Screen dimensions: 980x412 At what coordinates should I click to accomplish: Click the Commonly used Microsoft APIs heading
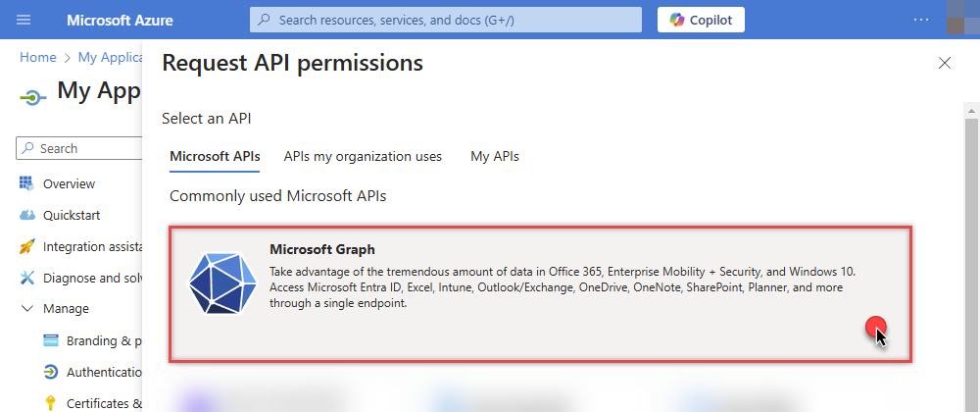[278, 196]
